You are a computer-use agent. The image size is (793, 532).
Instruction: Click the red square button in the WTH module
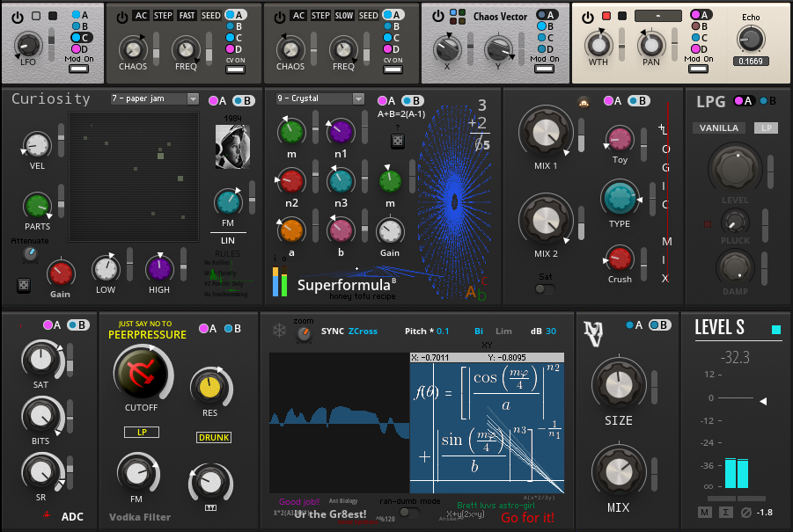pyautogui.click(x=606, y=16)
